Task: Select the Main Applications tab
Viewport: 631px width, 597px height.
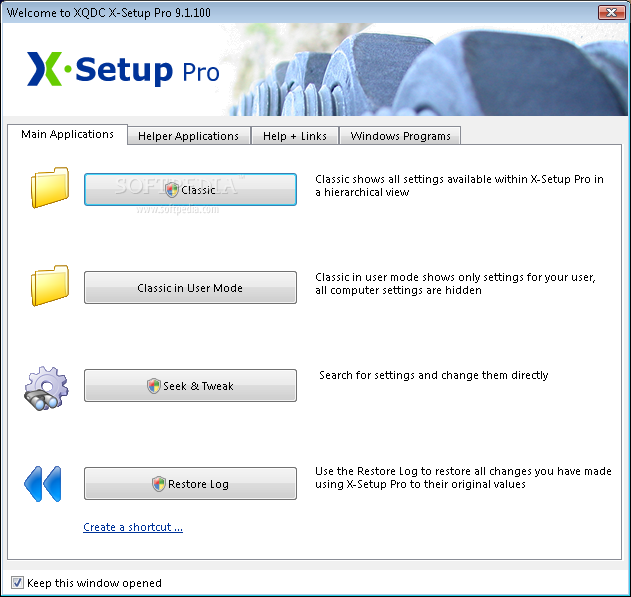Action: (67, 134)
